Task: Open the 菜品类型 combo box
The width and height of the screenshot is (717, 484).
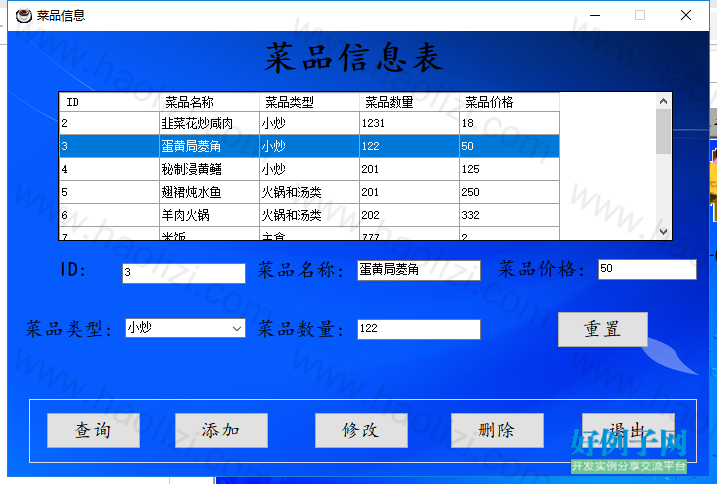Action: (x=185, y=328)
